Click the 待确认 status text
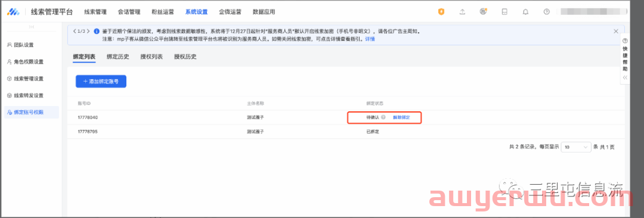Image resolution: width=644 pixels, height=218 pixels. tap(373, 117)
